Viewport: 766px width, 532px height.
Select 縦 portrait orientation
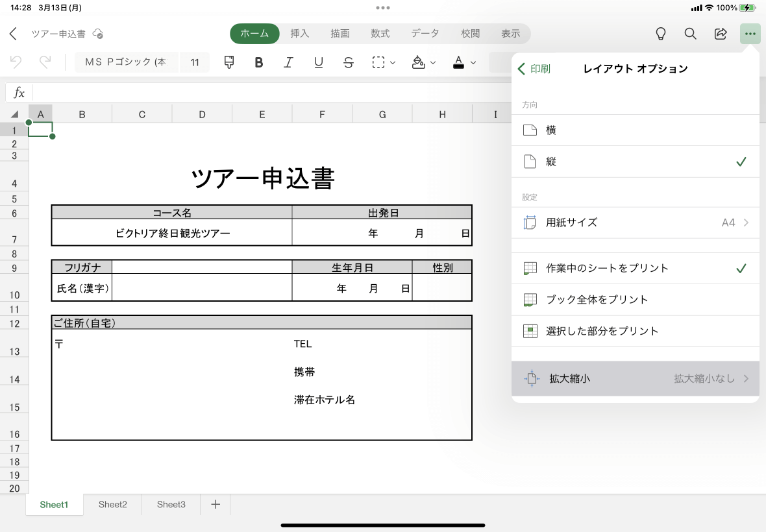tap(635, 162)
